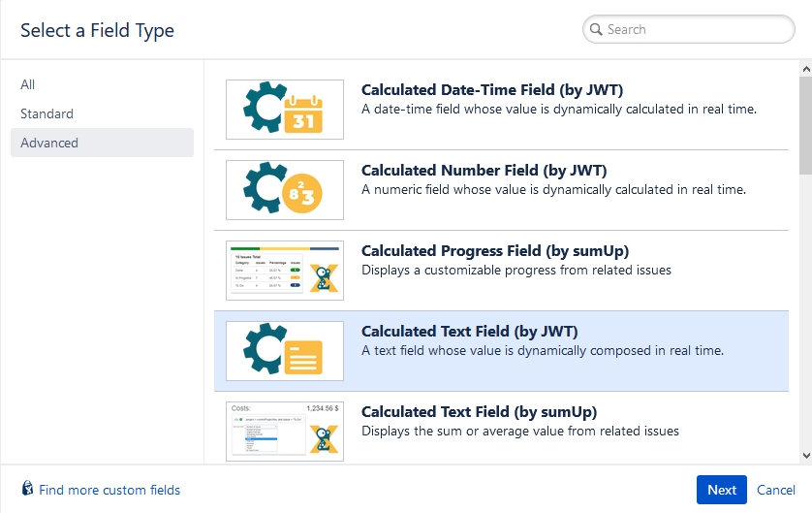The width and height of the screenshot is (812, 513).
Task: Open the Find more custom fields link
Action: click(x=109, y=490)
